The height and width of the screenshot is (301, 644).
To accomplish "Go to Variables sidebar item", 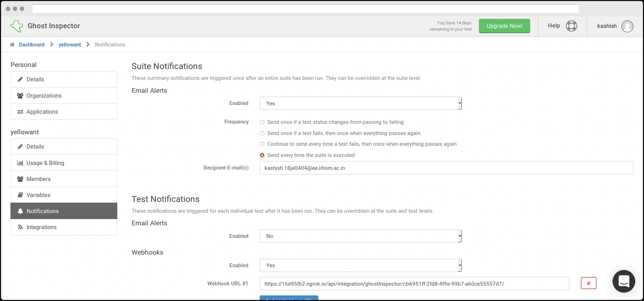I will (x=38, y=195).
